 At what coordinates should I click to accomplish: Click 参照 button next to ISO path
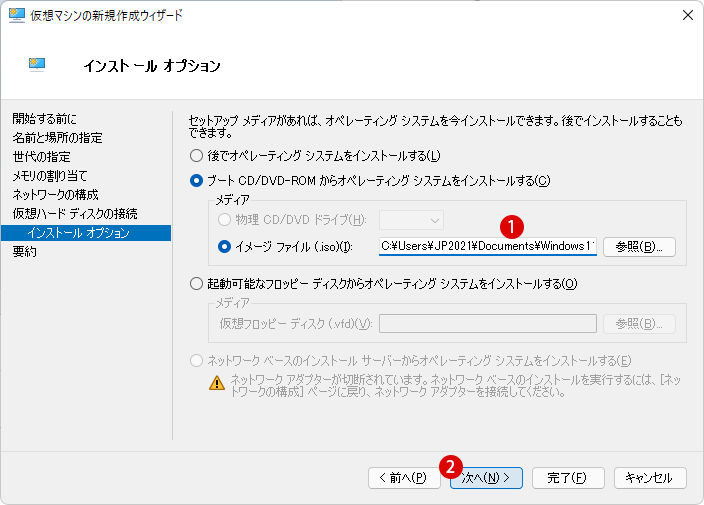[x=639, y=247]
